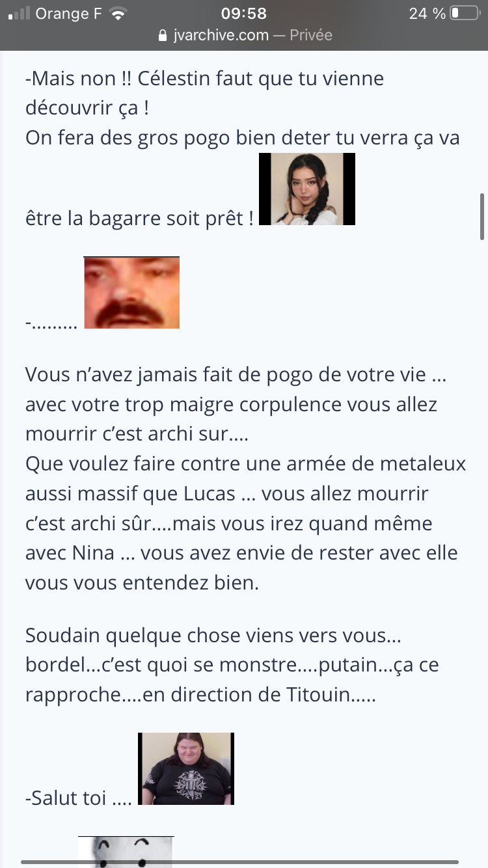Image resolution: width=488 pixels, height=868 pixels.
Task: Open the sticker of person in black t-shirt
Action: (186, 768)
